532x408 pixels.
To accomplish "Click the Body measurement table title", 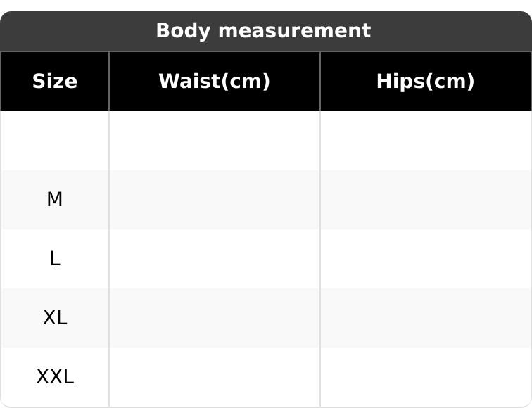I will tap(262, 31).
